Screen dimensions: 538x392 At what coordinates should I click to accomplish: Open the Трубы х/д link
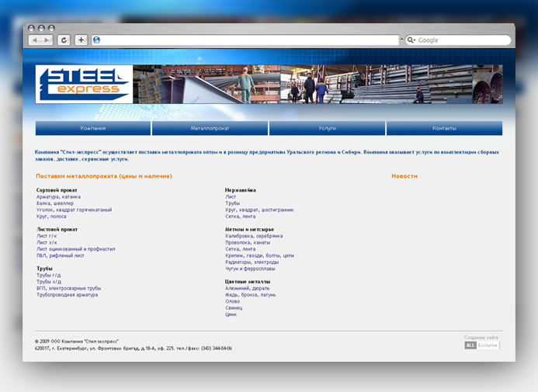coord(49,282)
